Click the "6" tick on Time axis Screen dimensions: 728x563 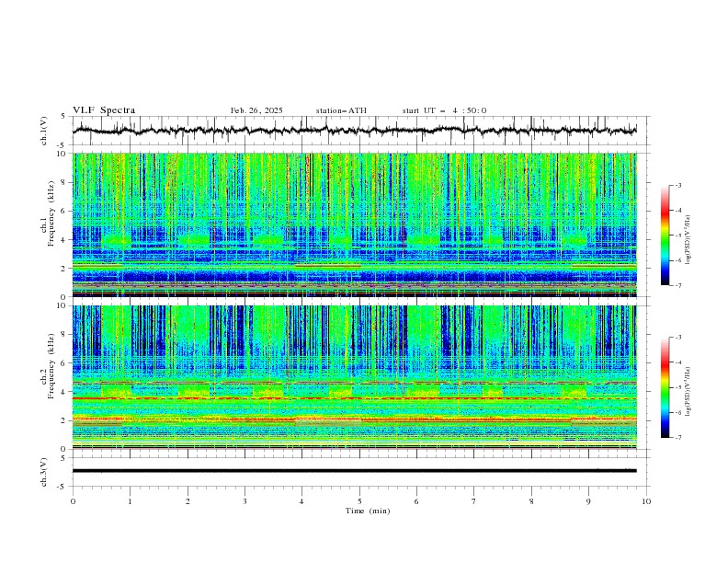pyautogui.click(x=416, y=501)
